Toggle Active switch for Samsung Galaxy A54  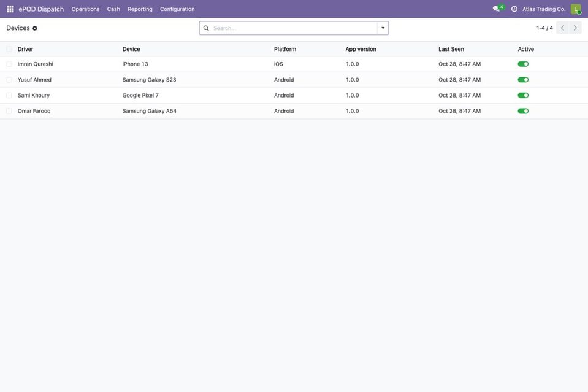(x=523, y=111)
